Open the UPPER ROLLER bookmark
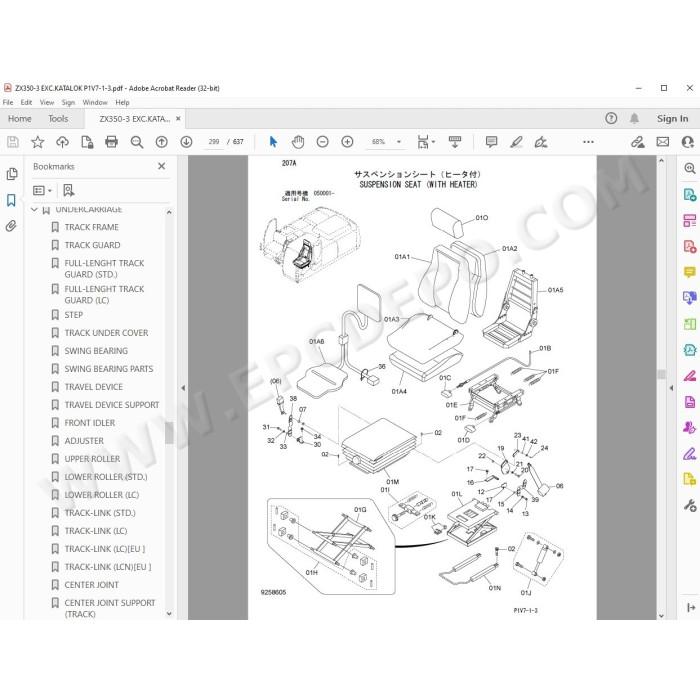Viewport: 700px width, 700px height. [x=92, y=459]
